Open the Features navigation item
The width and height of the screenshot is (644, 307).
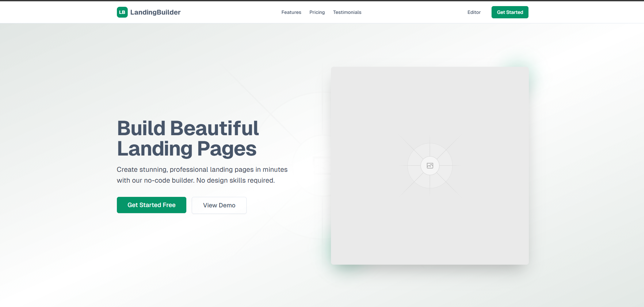(291, 12)
